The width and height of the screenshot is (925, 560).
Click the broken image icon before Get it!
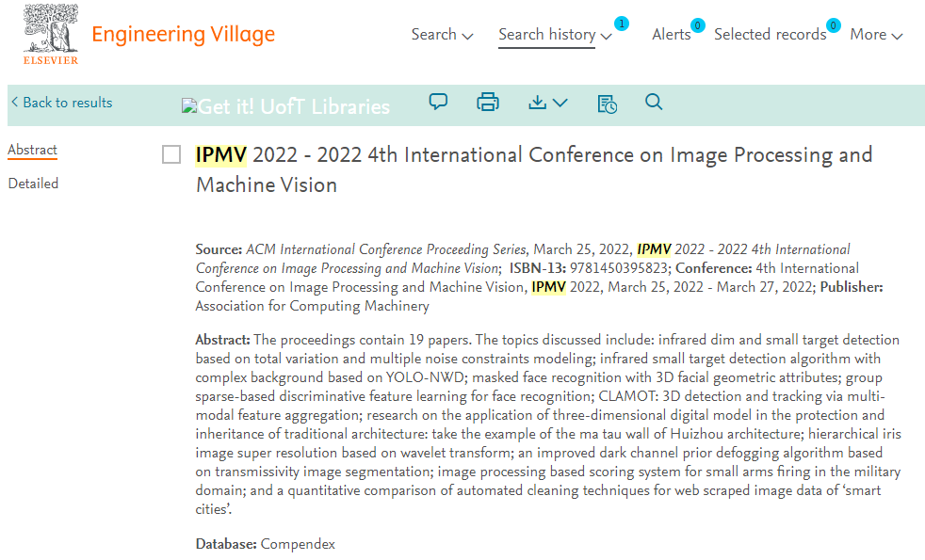click(188, 106)
